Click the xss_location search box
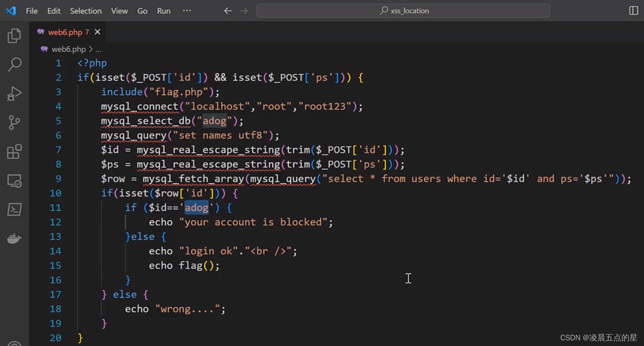Screen dimensions: 644x346 [x=403, y=11]
